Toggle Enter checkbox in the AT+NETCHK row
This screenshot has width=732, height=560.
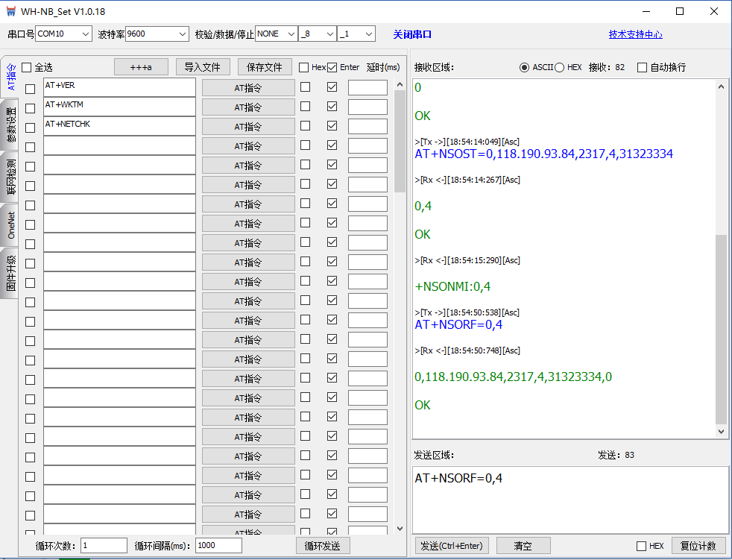(332, 125)
